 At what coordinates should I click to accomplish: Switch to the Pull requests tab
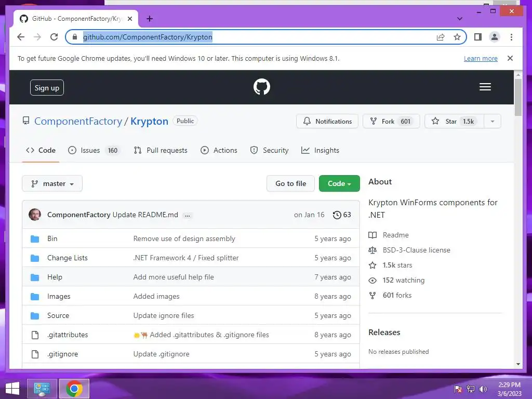click(x=161, y=150)
